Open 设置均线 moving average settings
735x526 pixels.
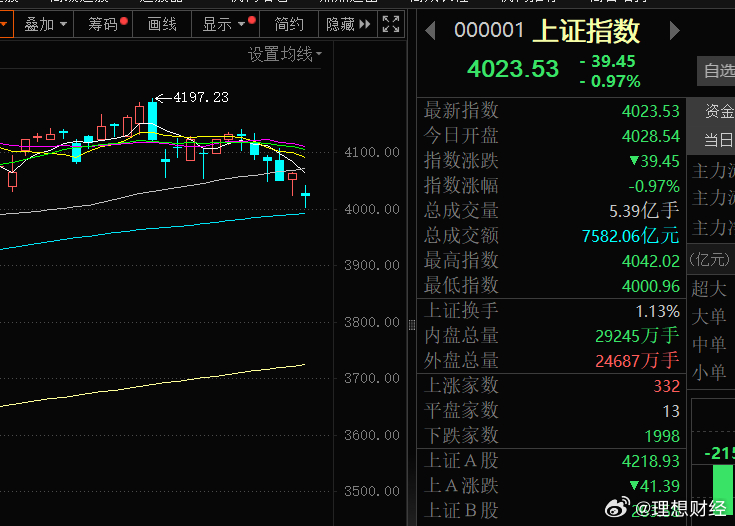coord(285,54)
